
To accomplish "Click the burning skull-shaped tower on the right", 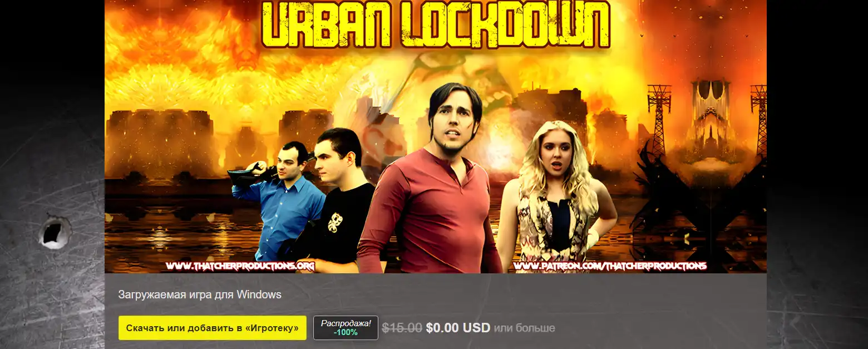I will pos(709,117).
